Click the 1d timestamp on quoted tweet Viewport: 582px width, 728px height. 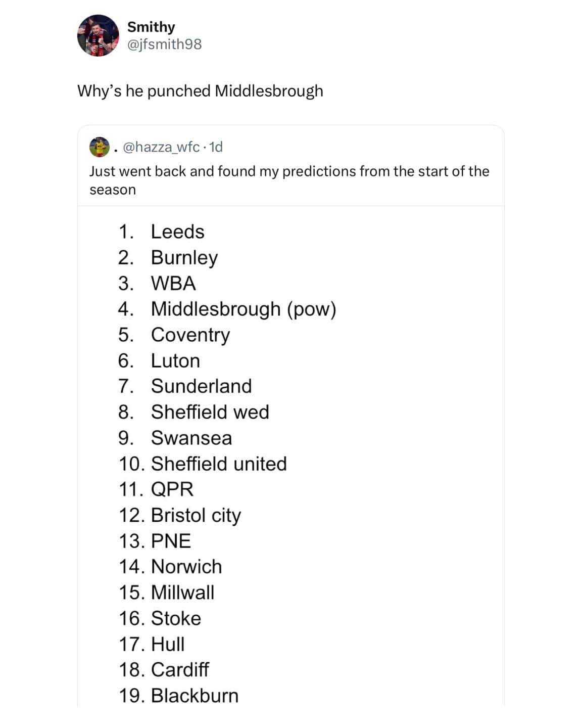tap(216, 147)
